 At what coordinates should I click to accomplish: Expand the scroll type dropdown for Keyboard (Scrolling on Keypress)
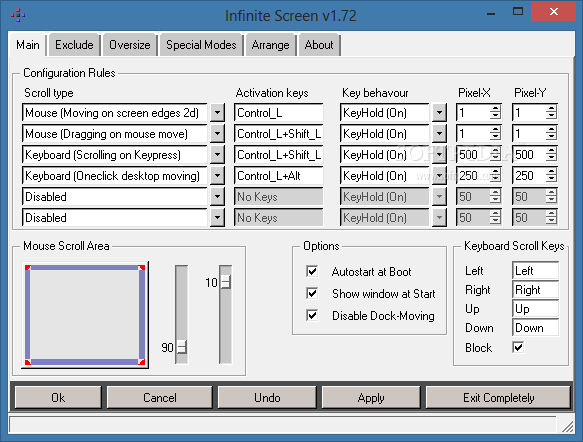pyautogui.click(x=217, y=155)
